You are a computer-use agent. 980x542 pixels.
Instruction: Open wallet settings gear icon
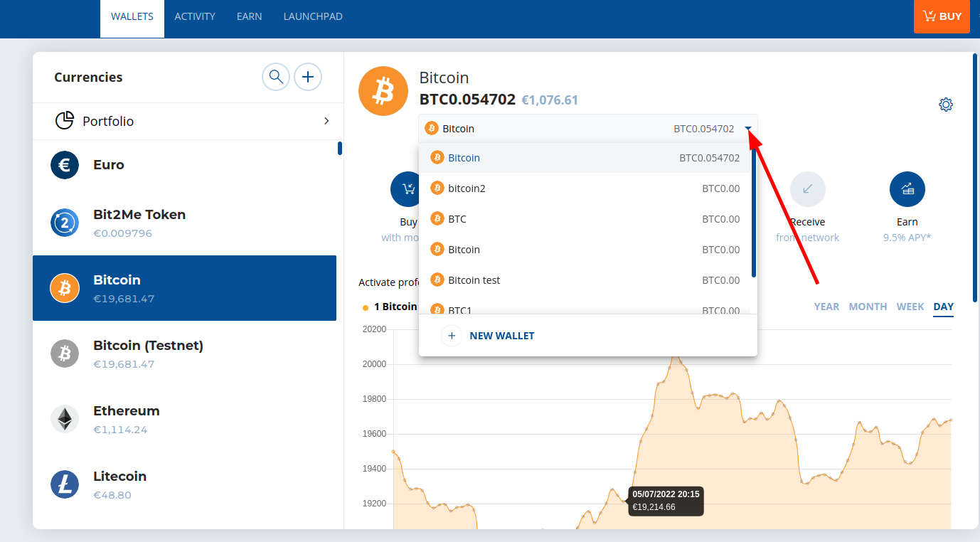click(x=946, y=105)
